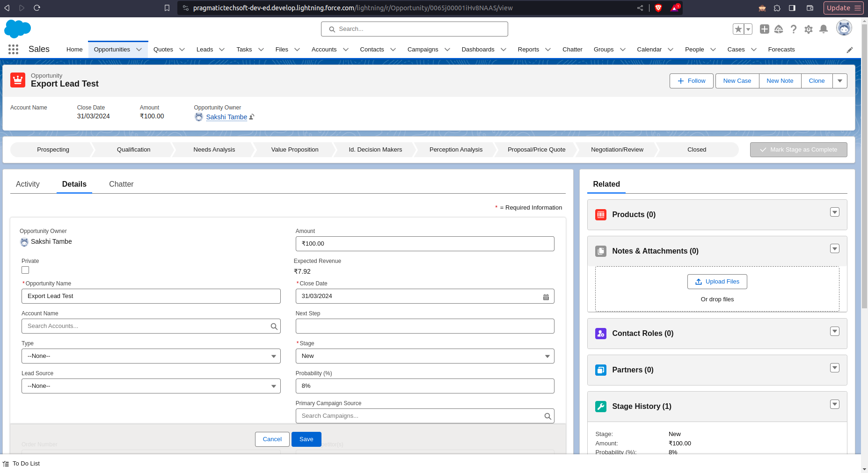Open the Forecasts navigation tab
This screenshot has width=868, height=473.
pos(781,50)
